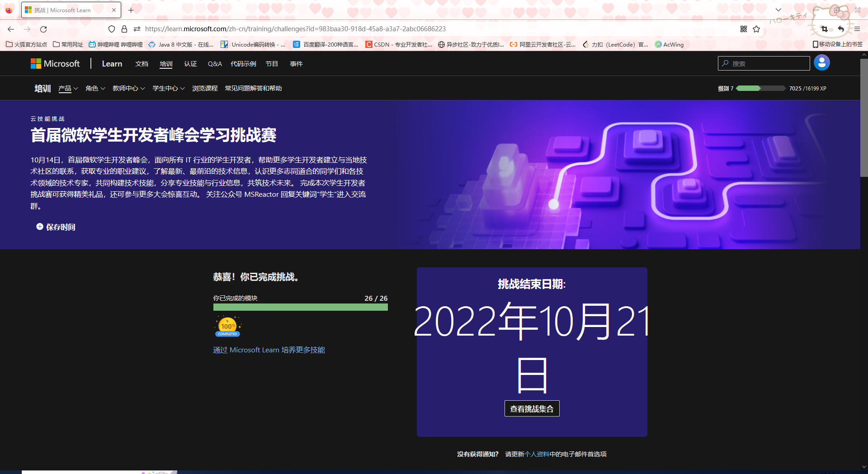
Task: Open 阿里云开发者社区 bookmark
Action: pos(543,44)
